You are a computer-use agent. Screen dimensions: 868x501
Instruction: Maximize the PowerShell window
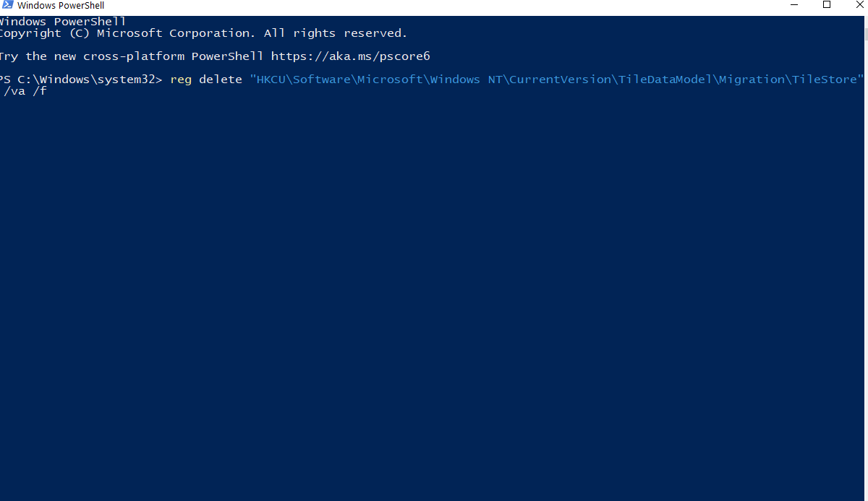click(x=826, y=5)
